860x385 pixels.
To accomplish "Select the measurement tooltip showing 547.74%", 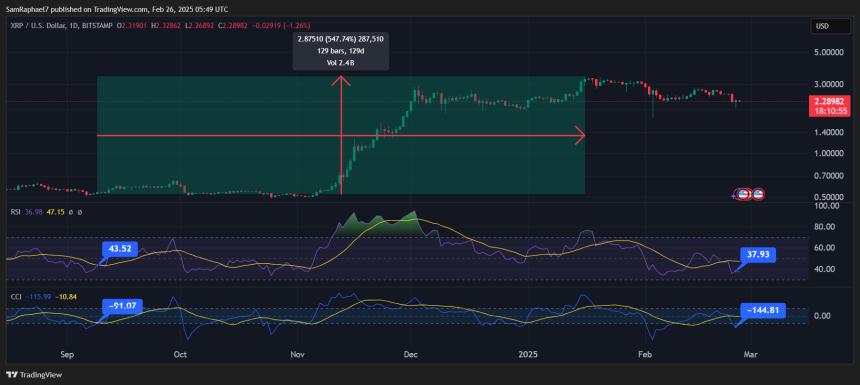I will (x=341, y=51).
